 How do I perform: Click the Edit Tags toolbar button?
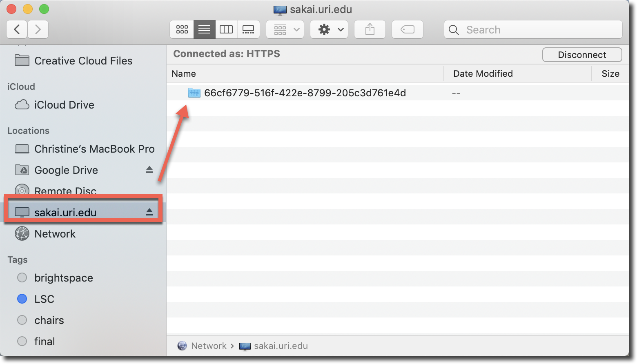[x=408, y=29]
